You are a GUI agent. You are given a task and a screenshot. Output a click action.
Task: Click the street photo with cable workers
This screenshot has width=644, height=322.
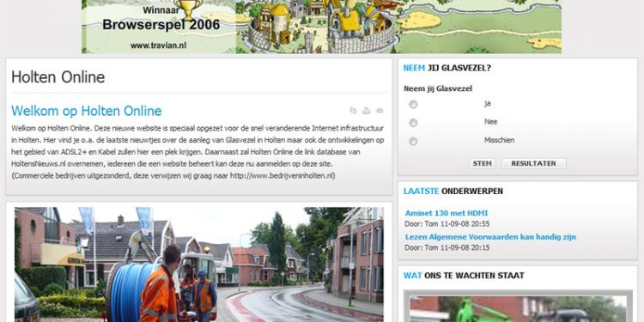click(x=199, y=264)
